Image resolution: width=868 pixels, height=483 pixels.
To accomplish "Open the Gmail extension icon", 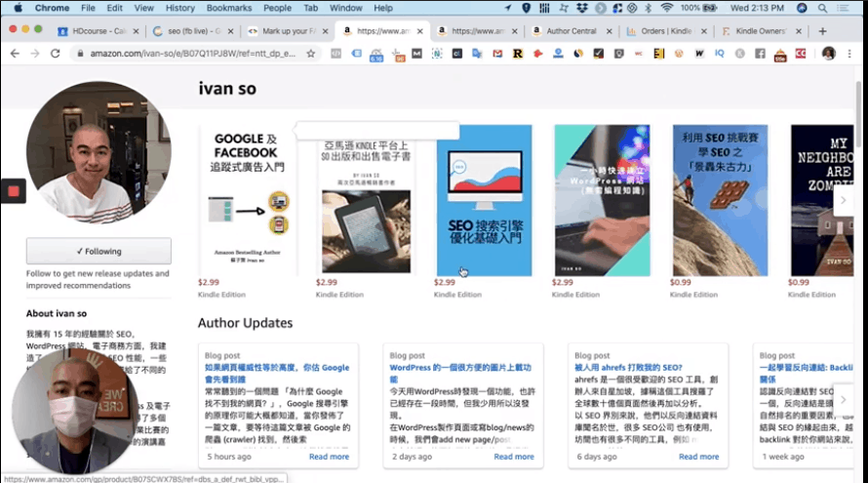I will tap(497, 54).
